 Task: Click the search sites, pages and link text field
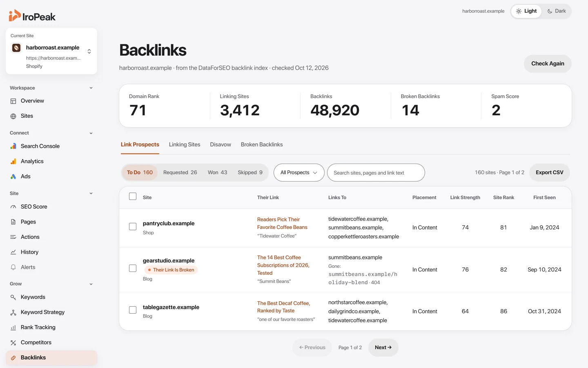pos(376,173)
